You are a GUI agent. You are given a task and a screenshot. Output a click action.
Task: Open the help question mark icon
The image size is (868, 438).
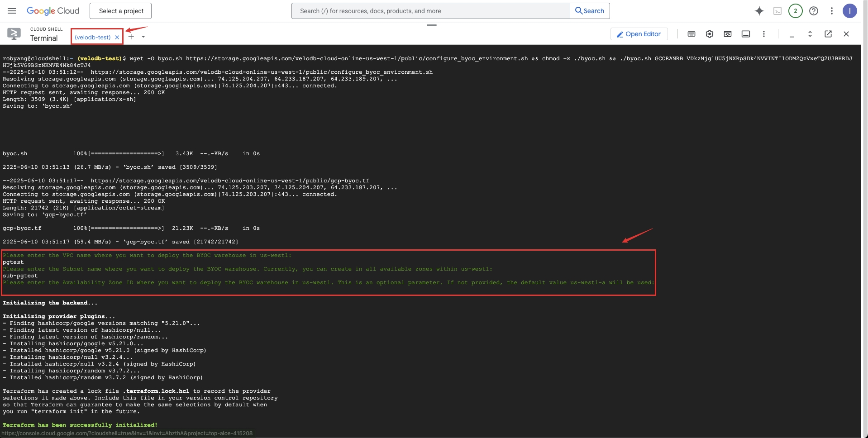tap(814, 11)
